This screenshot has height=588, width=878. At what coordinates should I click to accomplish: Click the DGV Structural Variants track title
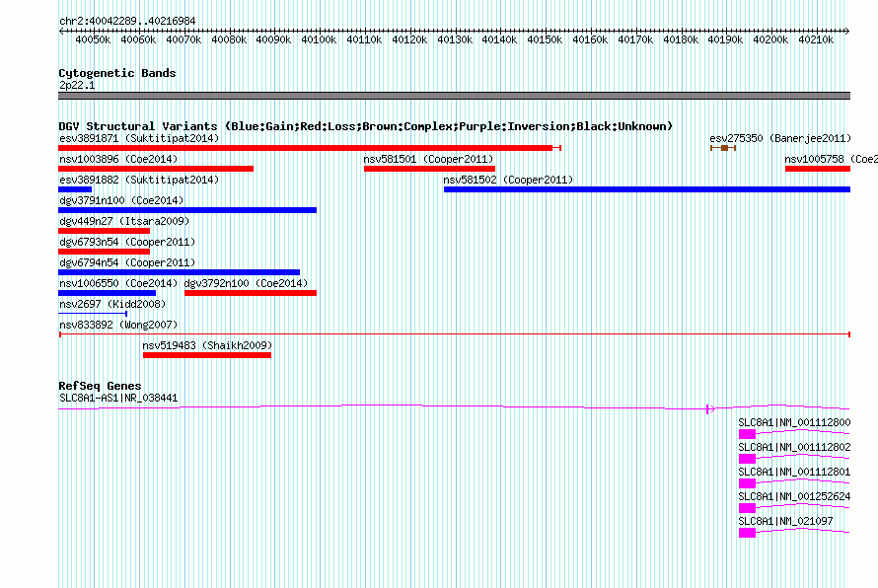(366, 126)
